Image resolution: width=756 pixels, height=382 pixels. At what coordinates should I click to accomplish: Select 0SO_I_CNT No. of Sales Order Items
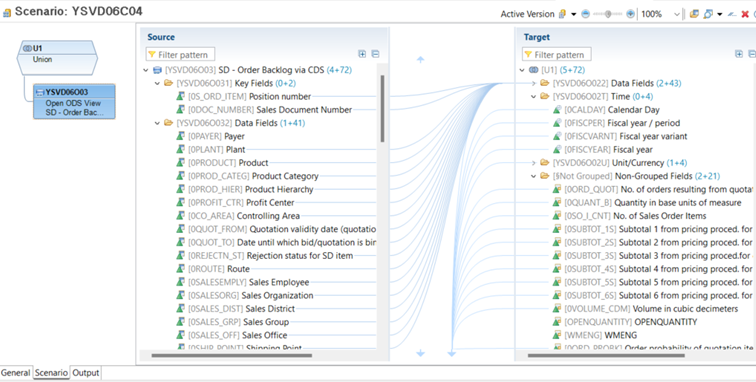(629, 216)
